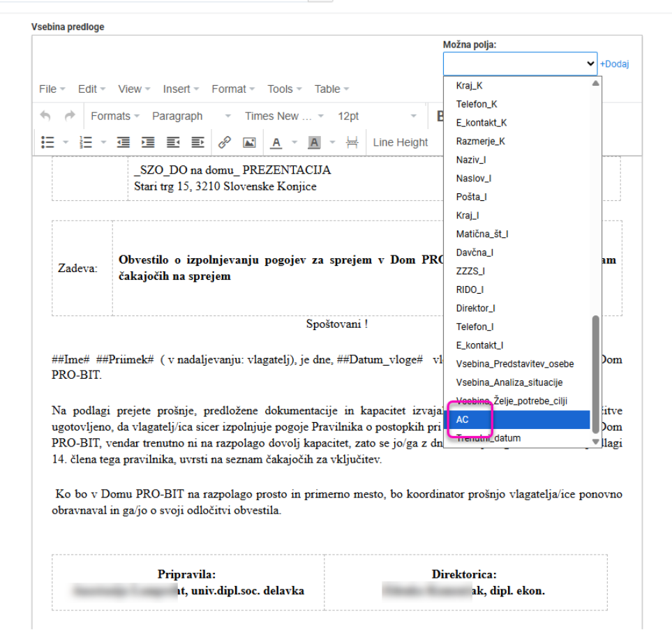Apply the text color
The image size is (672, 630).
coord(276,142)
